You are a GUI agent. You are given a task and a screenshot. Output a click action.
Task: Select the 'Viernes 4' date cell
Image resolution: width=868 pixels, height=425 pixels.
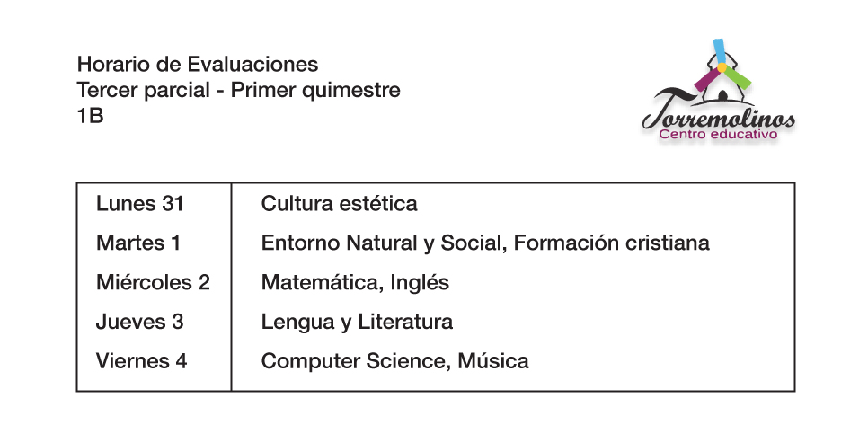click(141, 361)
